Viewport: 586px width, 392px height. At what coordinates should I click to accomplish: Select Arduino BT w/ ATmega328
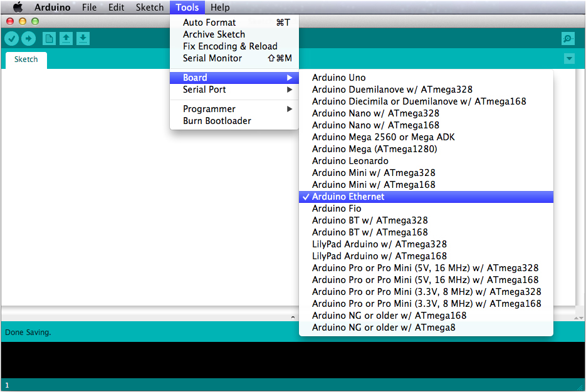click(x=426, y=220)
